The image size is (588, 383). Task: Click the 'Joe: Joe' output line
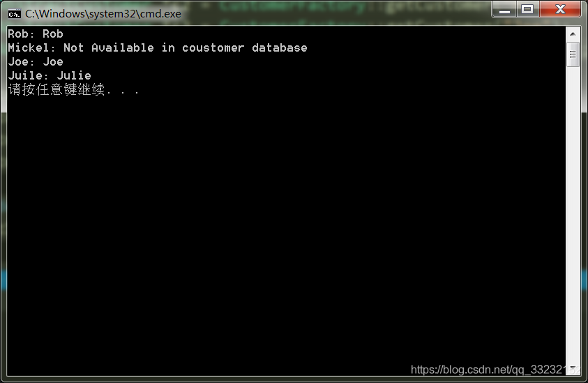(36, 61)
